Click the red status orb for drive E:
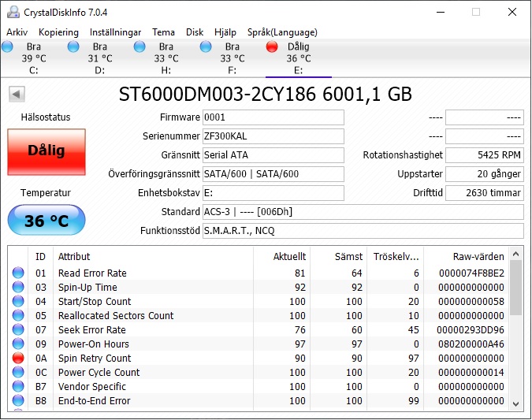Screen dimensions: 532x420 [272, 46]
